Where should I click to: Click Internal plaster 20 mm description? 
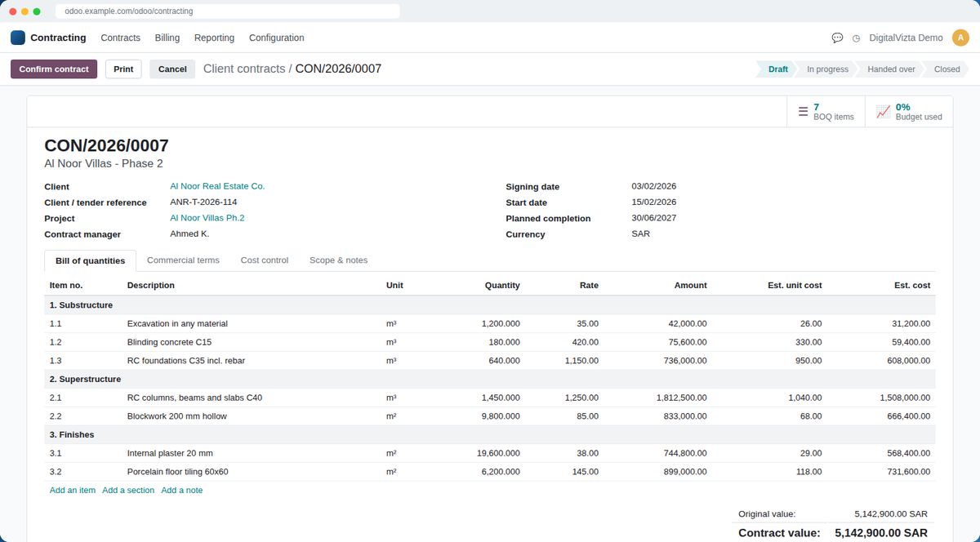click(x=170, y=453)
